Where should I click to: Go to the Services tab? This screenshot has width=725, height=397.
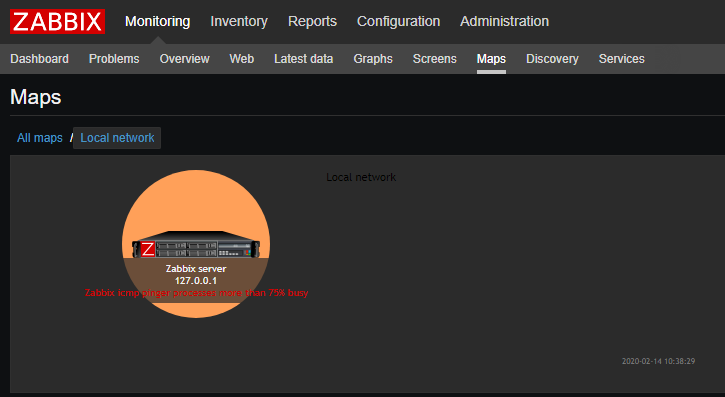tap(621, 59)
